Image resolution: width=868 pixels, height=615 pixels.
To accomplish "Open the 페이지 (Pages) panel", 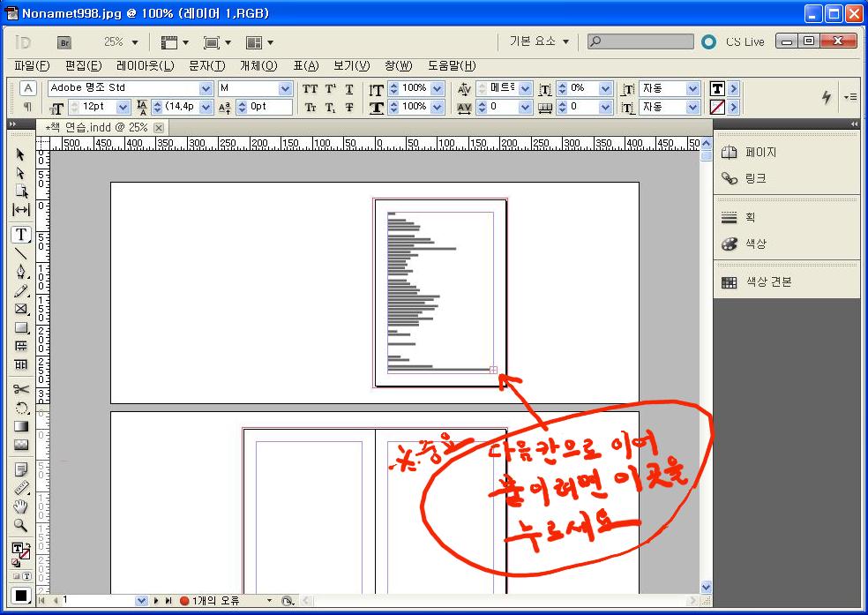I will click(x=760, y=153).
